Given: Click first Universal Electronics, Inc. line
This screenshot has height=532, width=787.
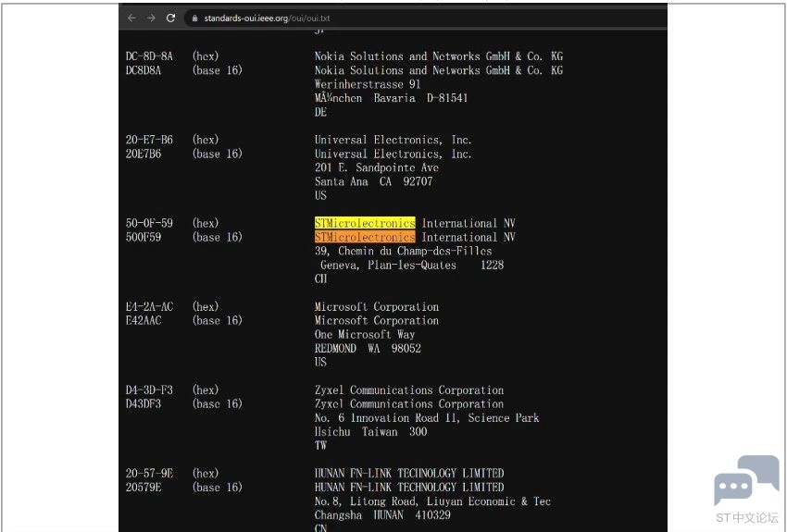Looking at the screenshot, I should [393, 140].
